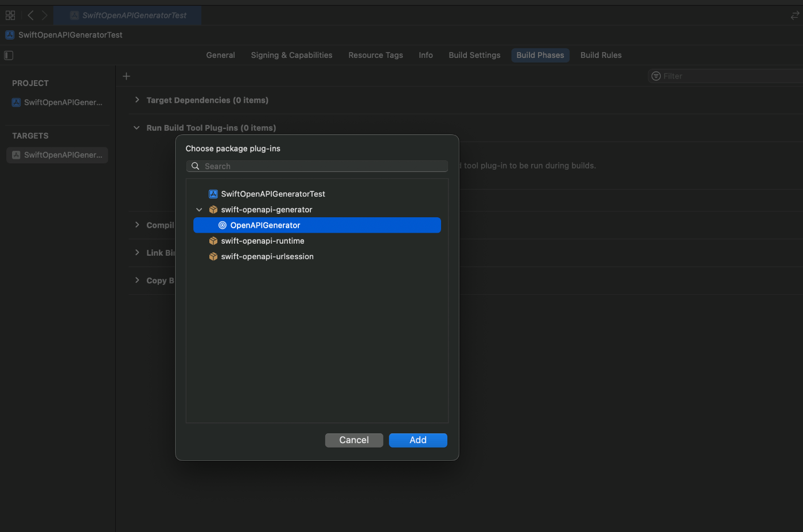This screenshot has width=803, height=532.
Task: Expand the Link Binary section chevron
Action: [137, 252]
